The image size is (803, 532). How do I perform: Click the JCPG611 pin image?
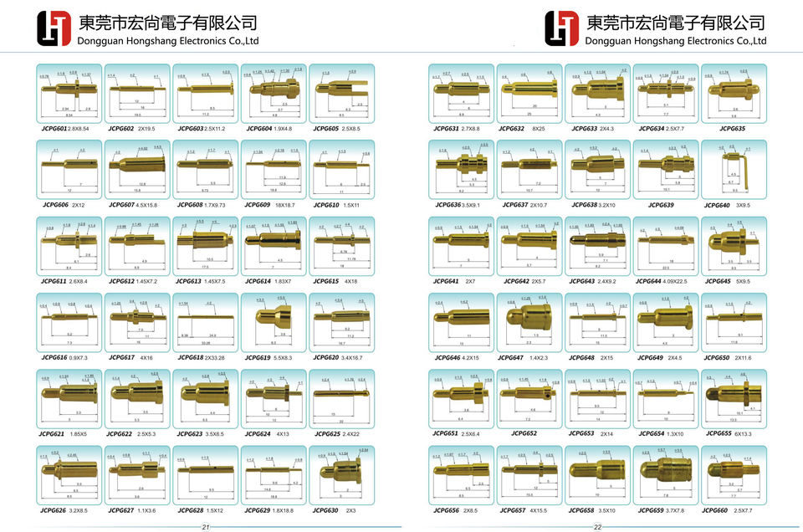pyautogui.click(x=69, y=246)
